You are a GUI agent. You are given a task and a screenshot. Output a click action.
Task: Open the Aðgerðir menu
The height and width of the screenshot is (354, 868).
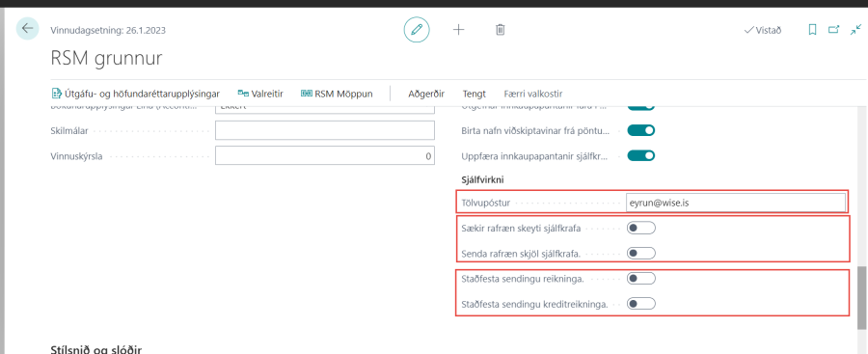pos(426,94)
